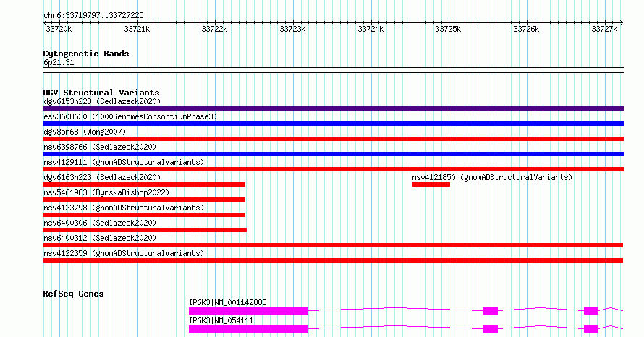Open the dgv6163n223 (Sedlazeck2020) label
Image resolution: width=644 pixels, height=337 pixels.
coord(102,177)
